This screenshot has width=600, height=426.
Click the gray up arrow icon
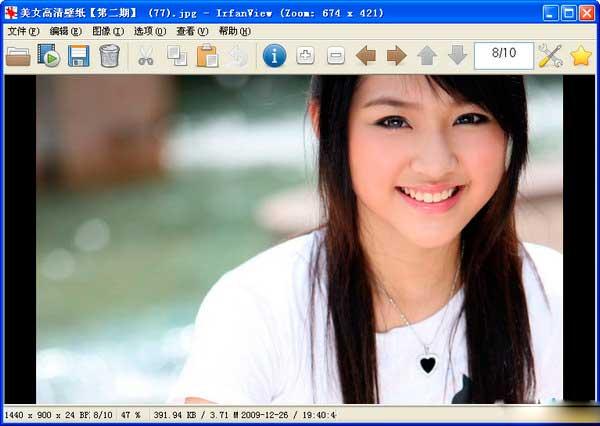[x=427, y=56]
